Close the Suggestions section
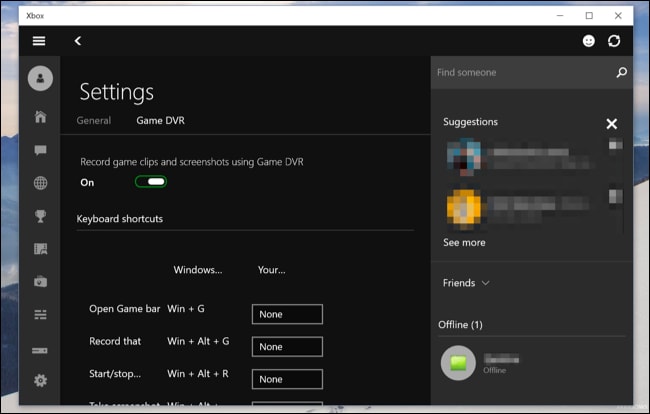The width and height of the screenshot is (650, 414). tap(611, 123)
